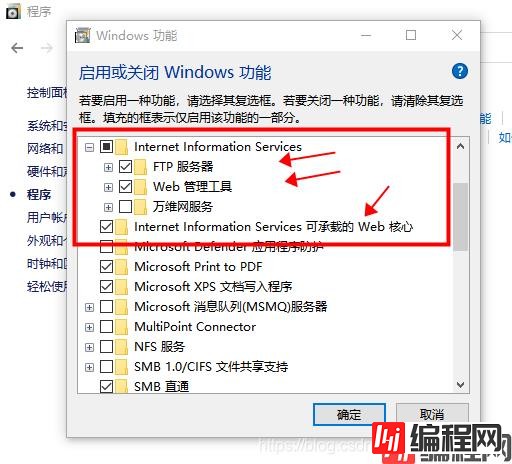Toggle the Microsoft XPS 文档写入程序 checkbox
This screenshot has height=464, width=512.
pyautogui.click(x=106, y=287)
